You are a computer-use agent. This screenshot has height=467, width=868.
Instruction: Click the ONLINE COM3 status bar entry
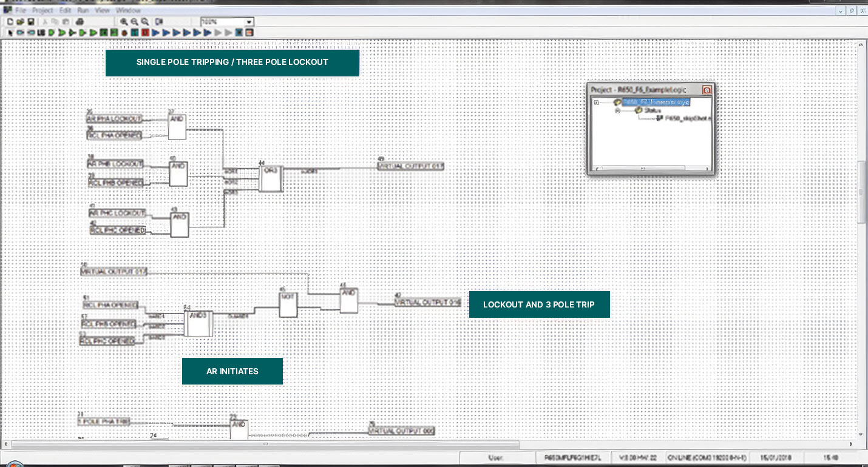click(706, 458)
